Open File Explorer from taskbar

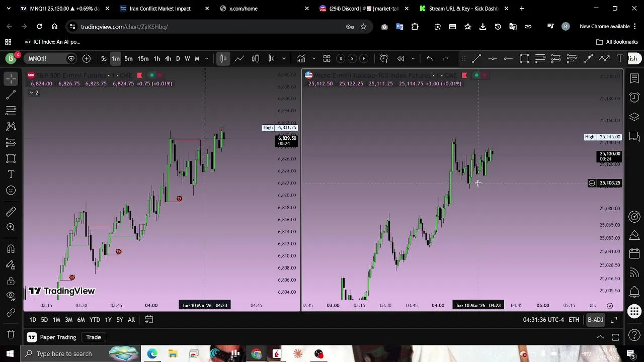click(x=173, y=354)
